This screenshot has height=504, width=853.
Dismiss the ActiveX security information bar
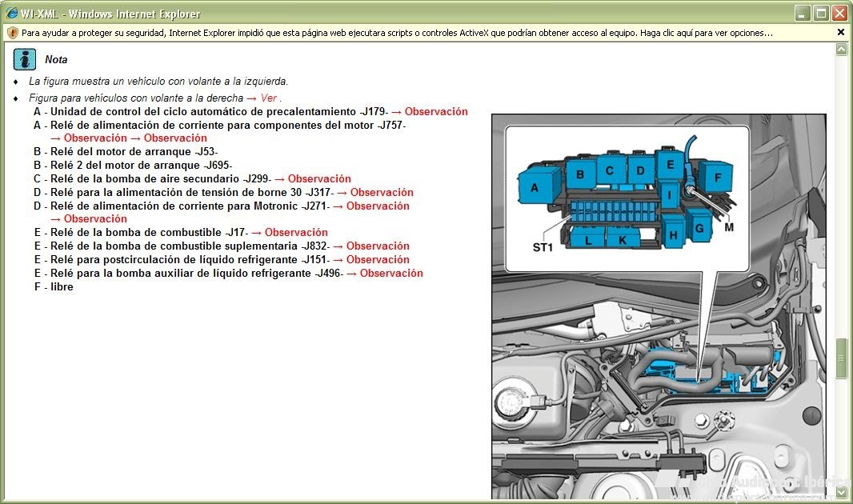(x=840, y=33)
